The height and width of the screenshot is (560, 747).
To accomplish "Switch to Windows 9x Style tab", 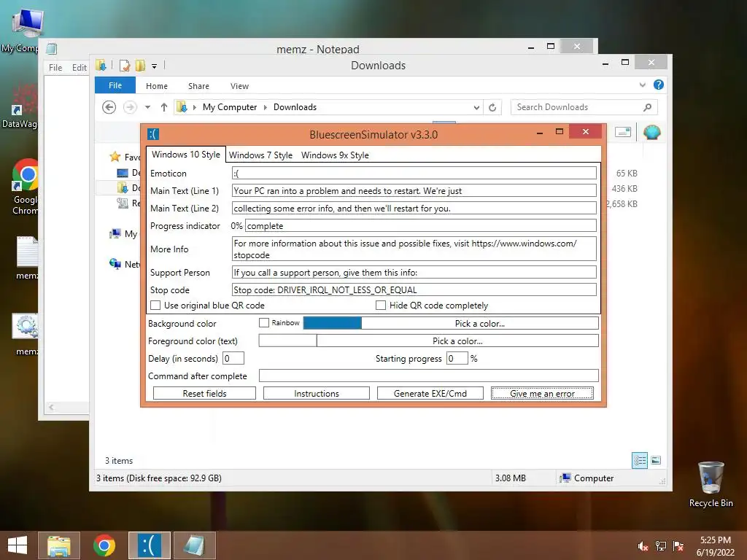I will coord(335,155).
